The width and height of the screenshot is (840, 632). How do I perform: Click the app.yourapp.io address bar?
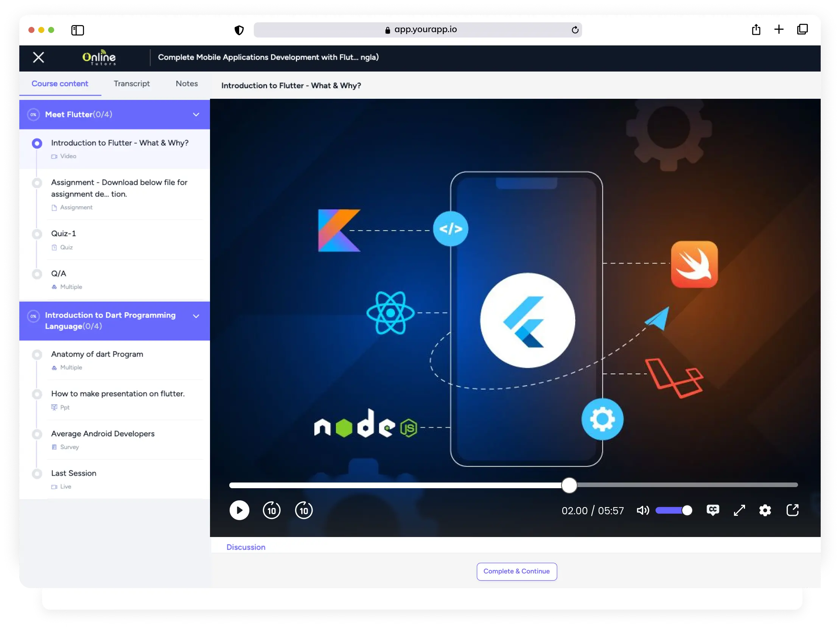[x=417, y=30]
